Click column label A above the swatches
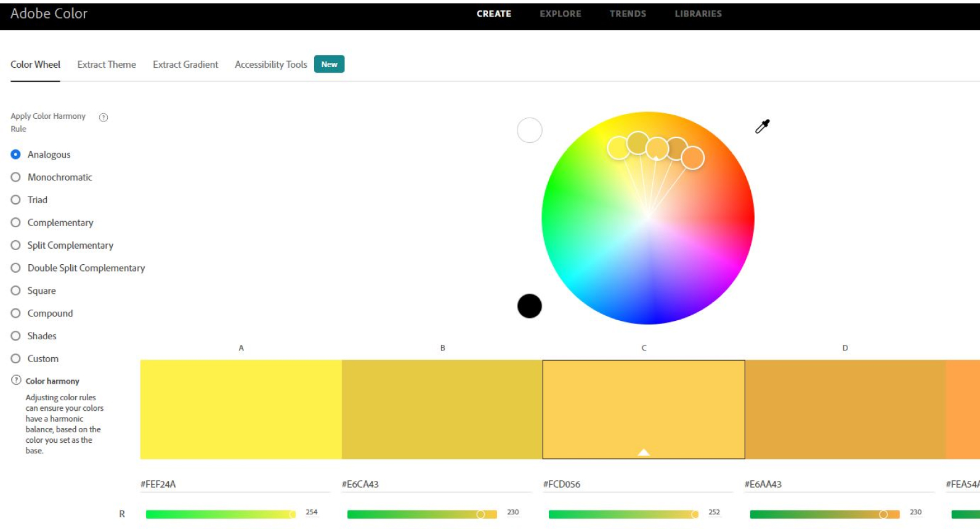 [x=241, y=348]
